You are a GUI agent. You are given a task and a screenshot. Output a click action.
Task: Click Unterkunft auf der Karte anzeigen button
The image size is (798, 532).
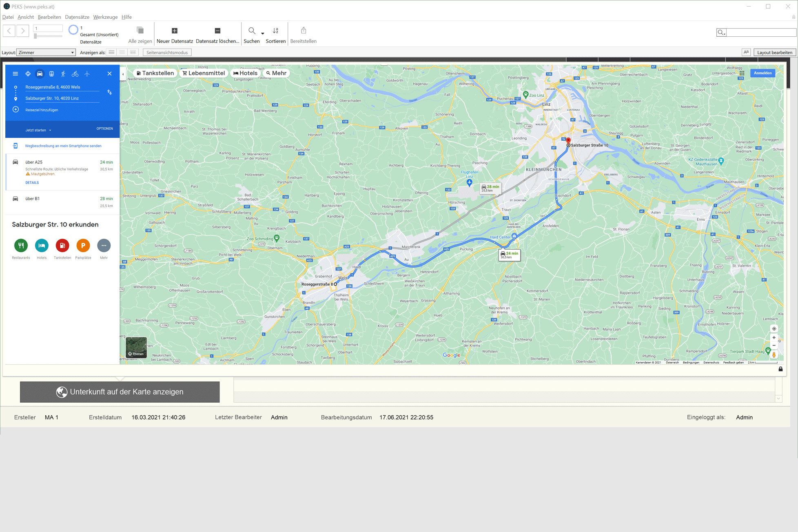pos(120,392)
